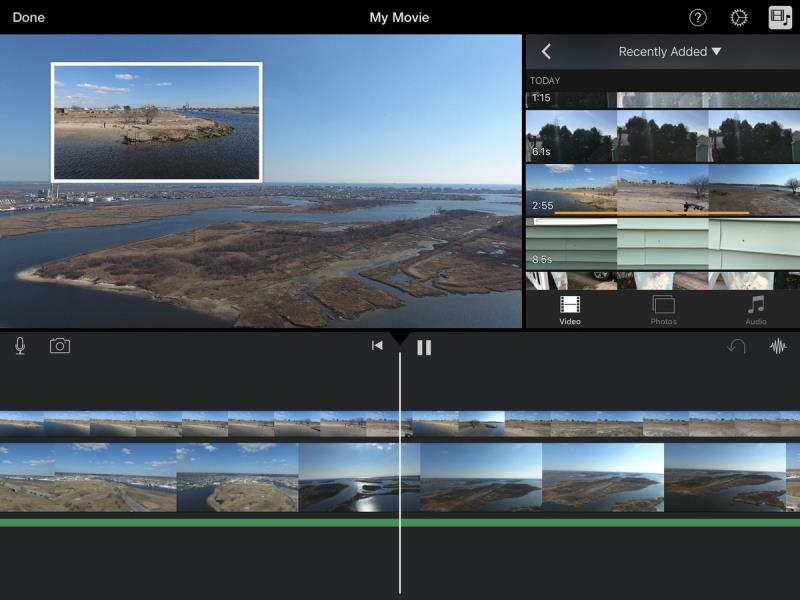The image size is (800, 600).
Task: Select the 2:55 beach video clip
Action: [x=663, y=190]
